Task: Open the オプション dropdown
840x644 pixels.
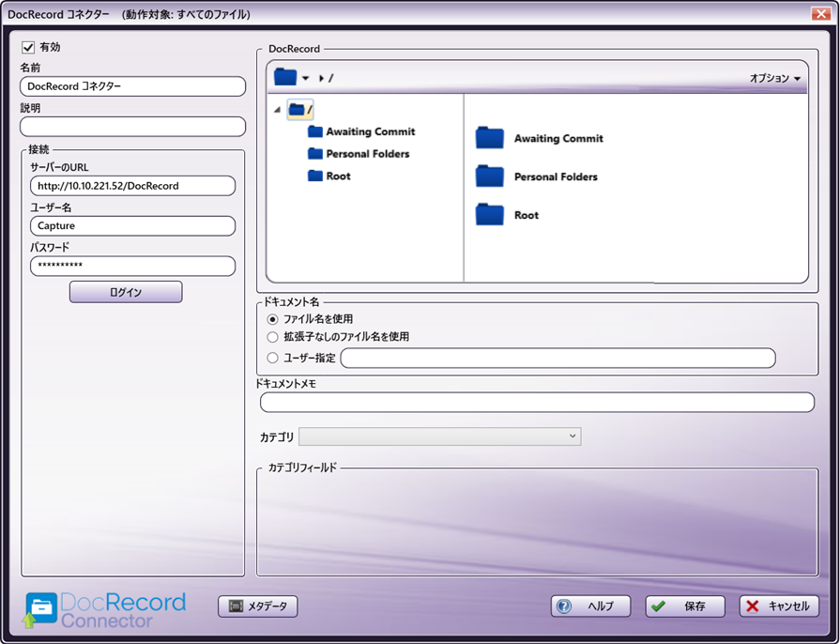Action: coord(774,78)
